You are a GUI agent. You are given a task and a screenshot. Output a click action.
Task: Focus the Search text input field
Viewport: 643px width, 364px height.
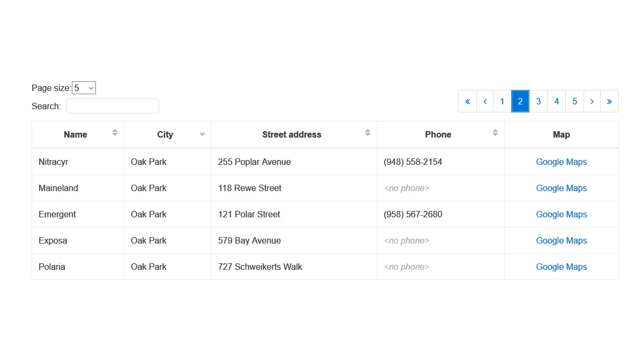click(x=113, y=106)
